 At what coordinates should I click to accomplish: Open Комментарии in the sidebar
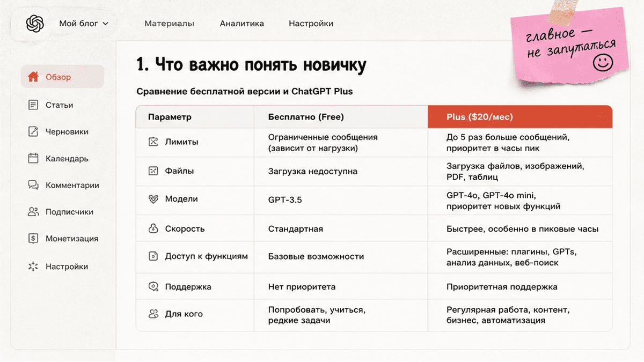pos(72,186)
